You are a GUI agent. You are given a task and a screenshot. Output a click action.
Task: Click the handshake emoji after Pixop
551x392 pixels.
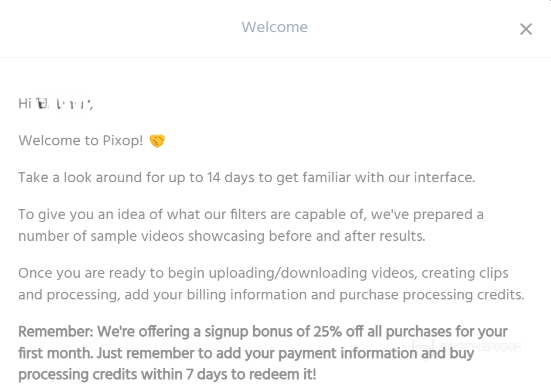click(x=157, y=141)
